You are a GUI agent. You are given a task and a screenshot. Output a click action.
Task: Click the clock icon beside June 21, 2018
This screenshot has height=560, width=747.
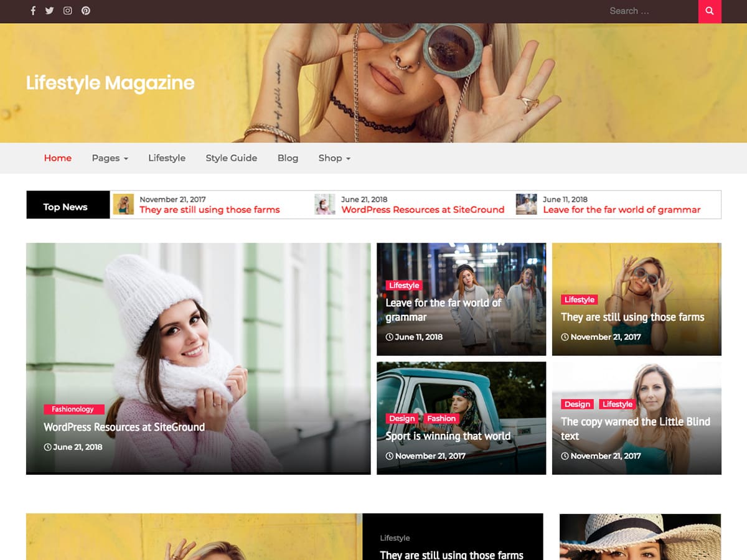(x=47, y=447)
